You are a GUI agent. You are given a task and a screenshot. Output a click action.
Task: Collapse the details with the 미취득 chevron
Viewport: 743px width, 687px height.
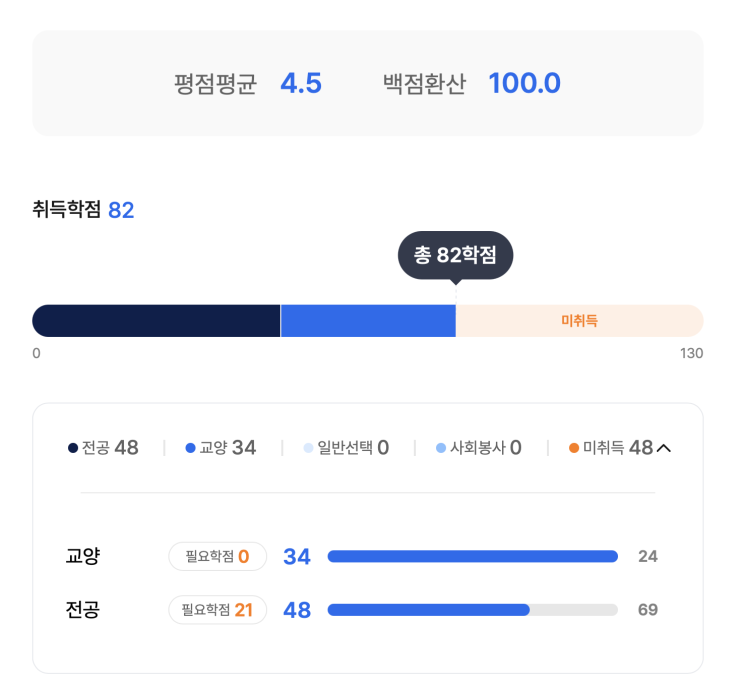click(663, 448)
